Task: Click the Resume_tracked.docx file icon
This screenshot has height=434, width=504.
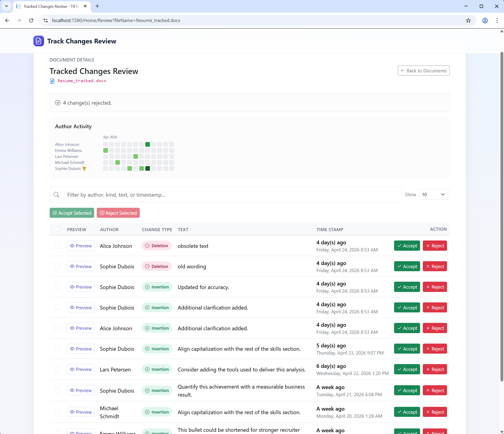Action: 52,81
